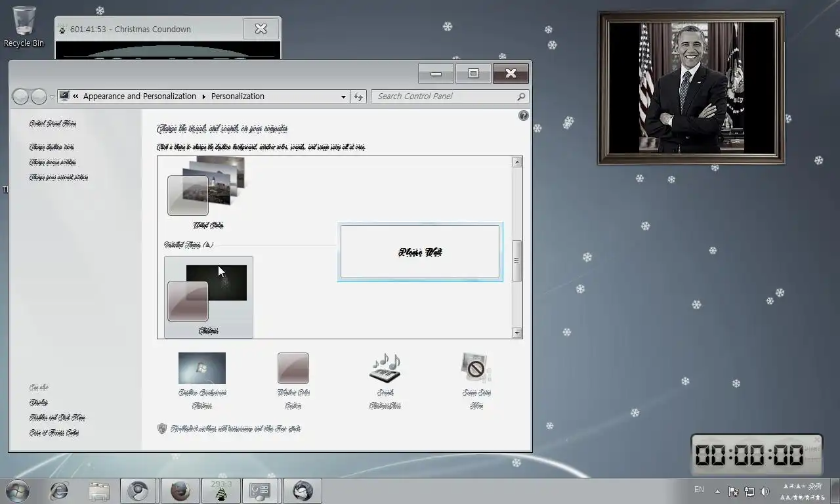Image resolution: width=840 pixels, height=504 pixels.
Task: Expand arrow between Appearance and Personalization
Action: (x=204, y=96)
